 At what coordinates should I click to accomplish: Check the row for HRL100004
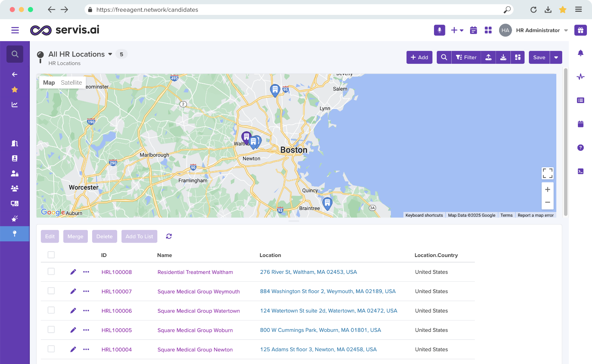(51, 349)
